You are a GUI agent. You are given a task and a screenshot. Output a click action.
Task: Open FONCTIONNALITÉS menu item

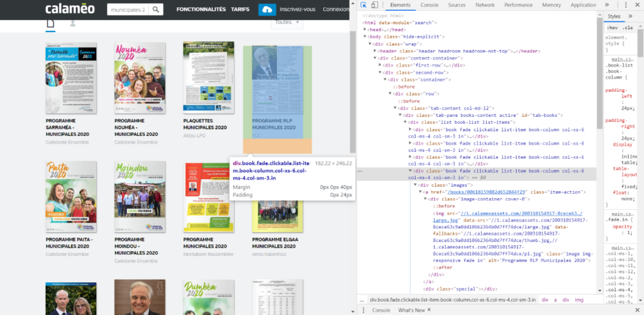(201, 9)
